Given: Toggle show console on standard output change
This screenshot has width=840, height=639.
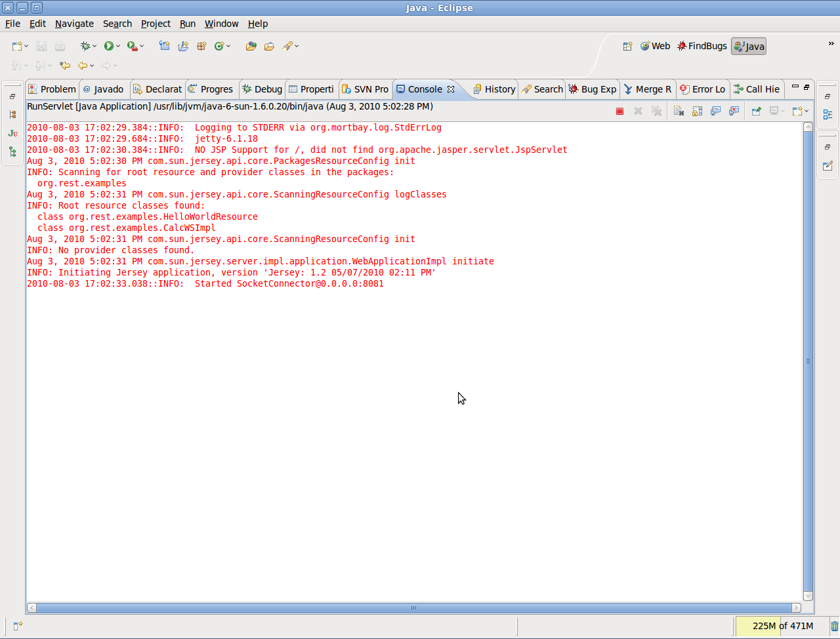Looking at the screenshot, I should (x=715, y=112).
